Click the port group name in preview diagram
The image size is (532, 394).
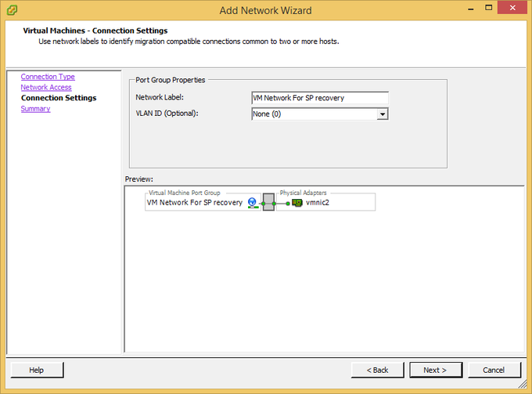tap(195, 203)
